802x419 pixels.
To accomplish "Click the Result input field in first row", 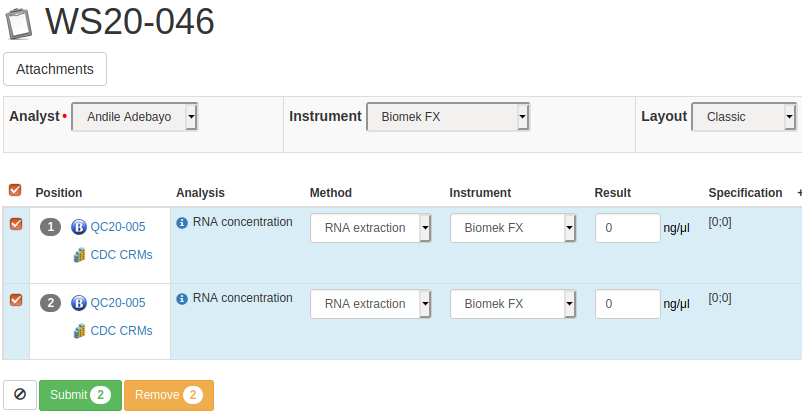I will click(627, 228).
